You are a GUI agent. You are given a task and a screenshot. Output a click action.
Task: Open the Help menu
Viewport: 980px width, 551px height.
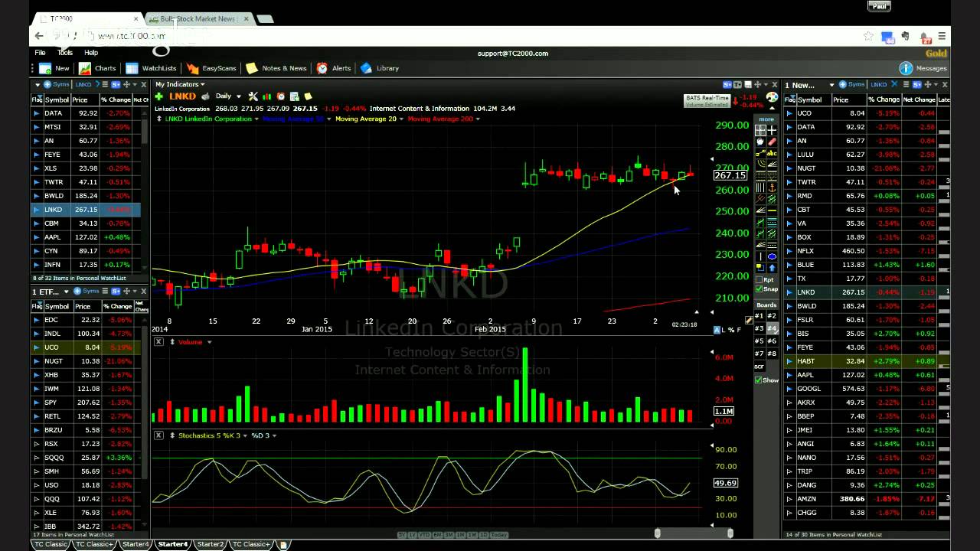click(91, 53)
